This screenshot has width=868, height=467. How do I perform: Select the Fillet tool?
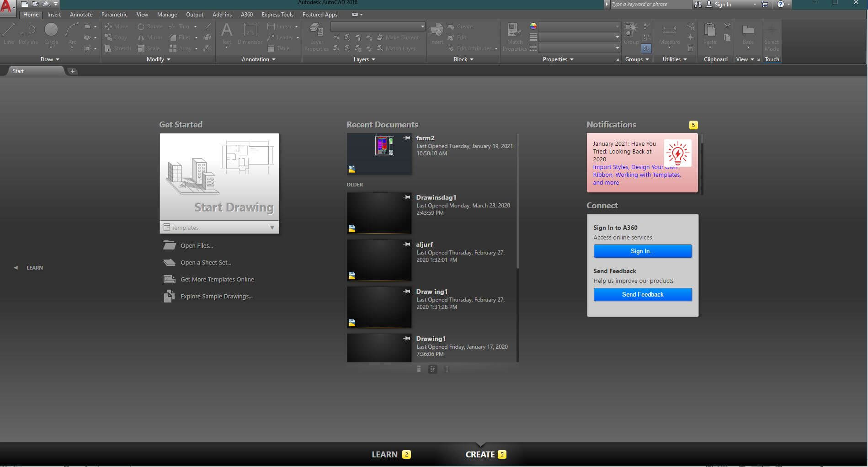pos(180,37)
